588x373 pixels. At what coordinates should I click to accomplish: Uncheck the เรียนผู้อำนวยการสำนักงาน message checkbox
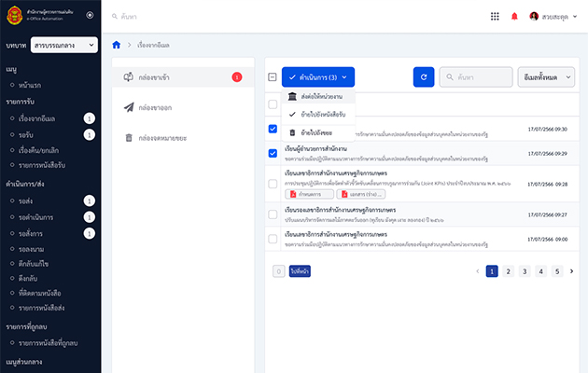coord(273,153)
